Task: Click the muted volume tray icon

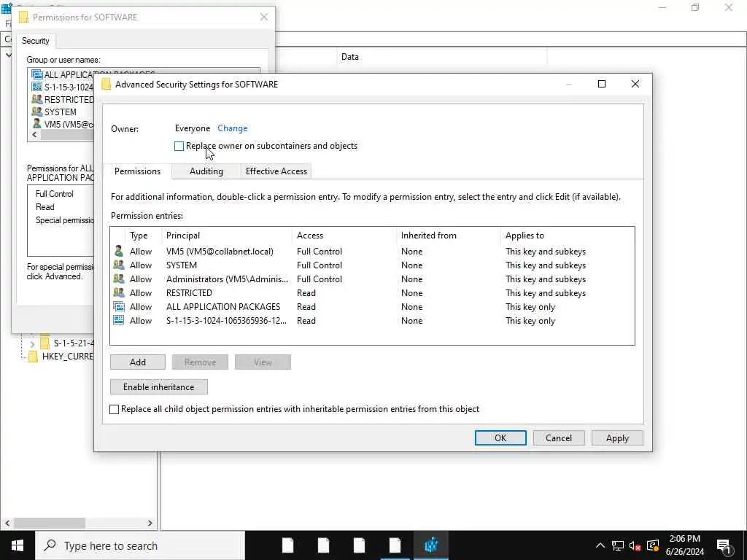Action: click(635, 545)
